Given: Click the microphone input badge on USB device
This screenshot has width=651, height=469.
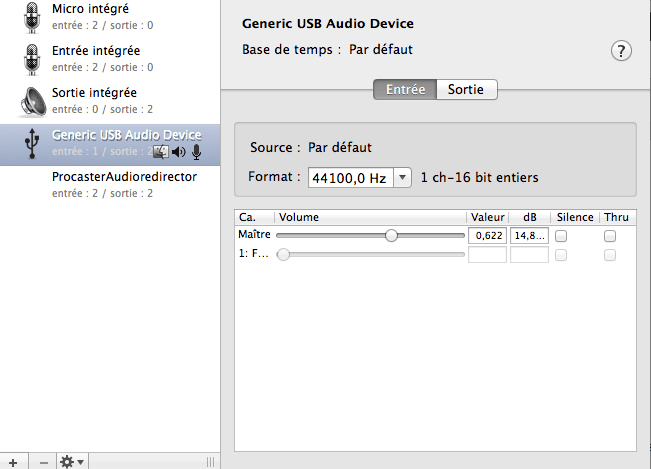Looking at the screenshot, I should [197, 152].
